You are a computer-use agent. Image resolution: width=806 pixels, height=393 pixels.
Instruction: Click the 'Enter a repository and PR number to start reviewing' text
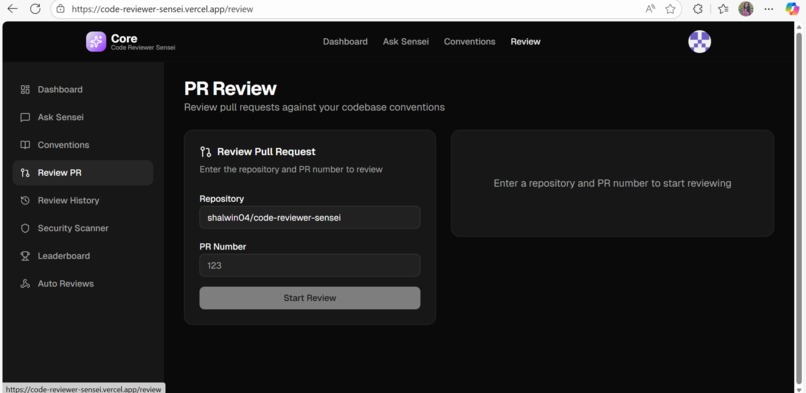tap(612, 183)
